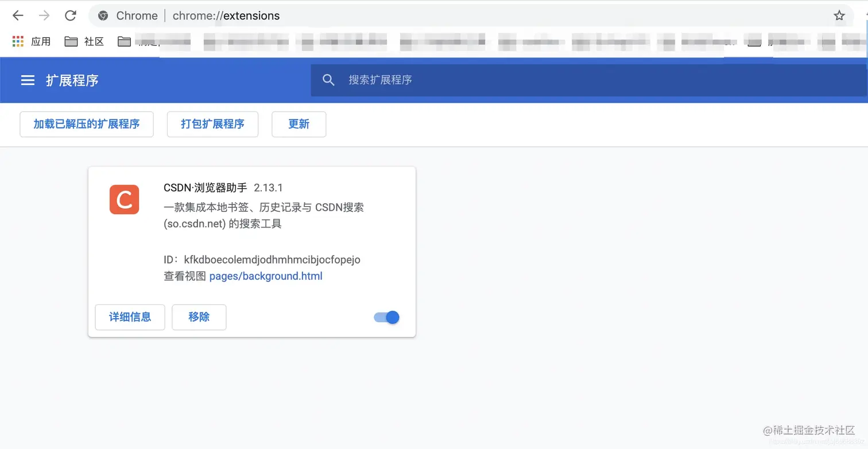Click the 更新 button
Viewport: 868px width, 449px height.
point(299,124)
